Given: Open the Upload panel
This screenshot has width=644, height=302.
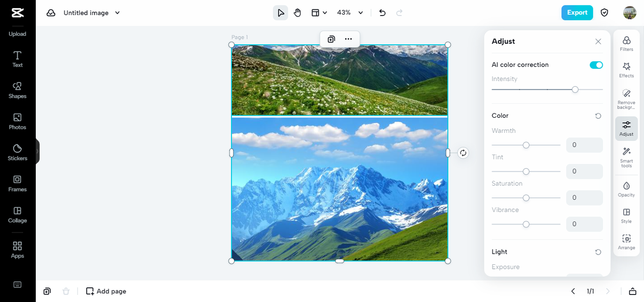Looking at the screenshot, I should 18,34.
